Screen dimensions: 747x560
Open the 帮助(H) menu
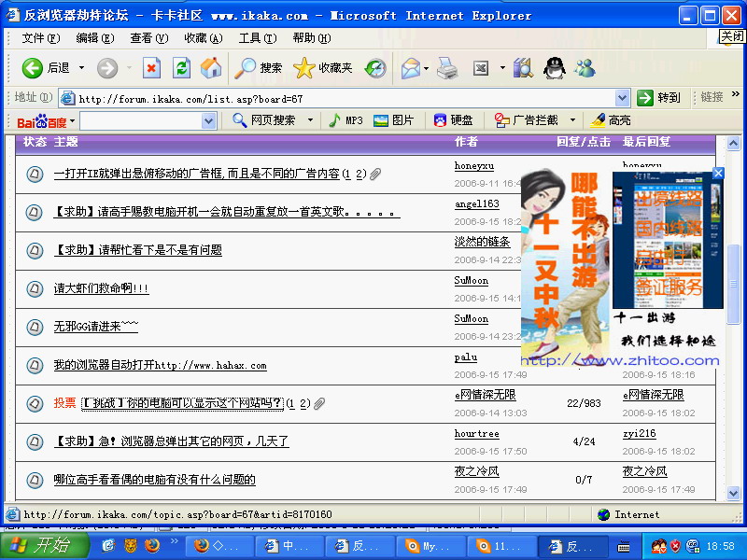point(312,38)
